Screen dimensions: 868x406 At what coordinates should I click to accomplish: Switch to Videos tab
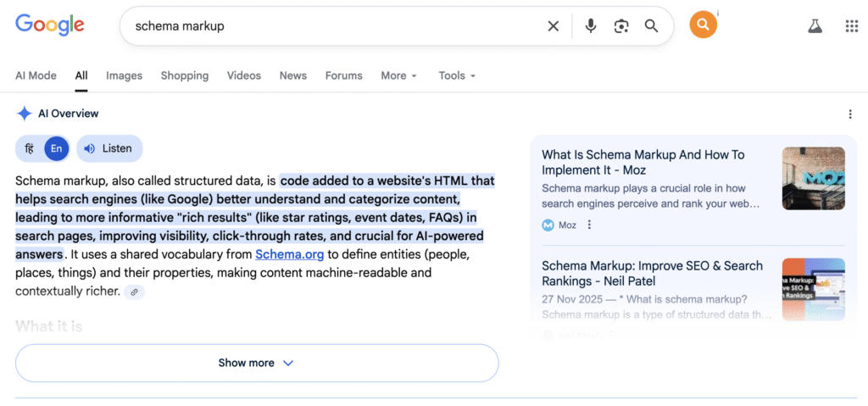pos(243,76)
